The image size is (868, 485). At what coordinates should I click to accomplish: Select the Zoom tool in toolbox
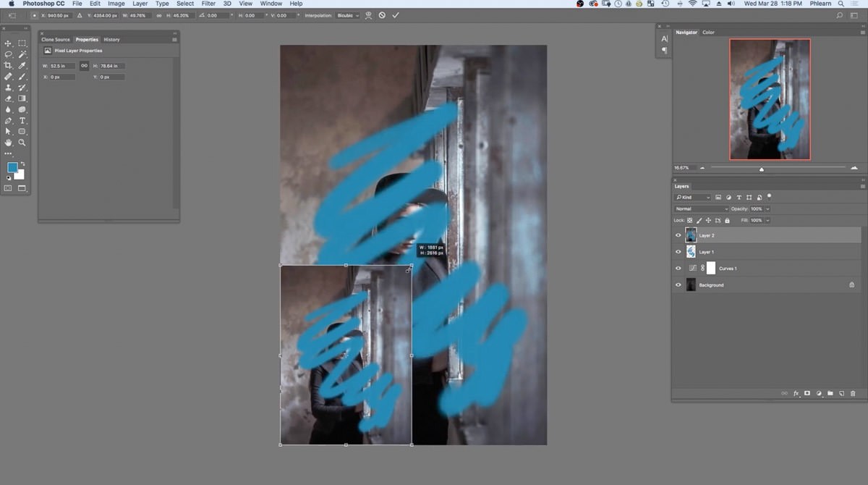point(22,143)
